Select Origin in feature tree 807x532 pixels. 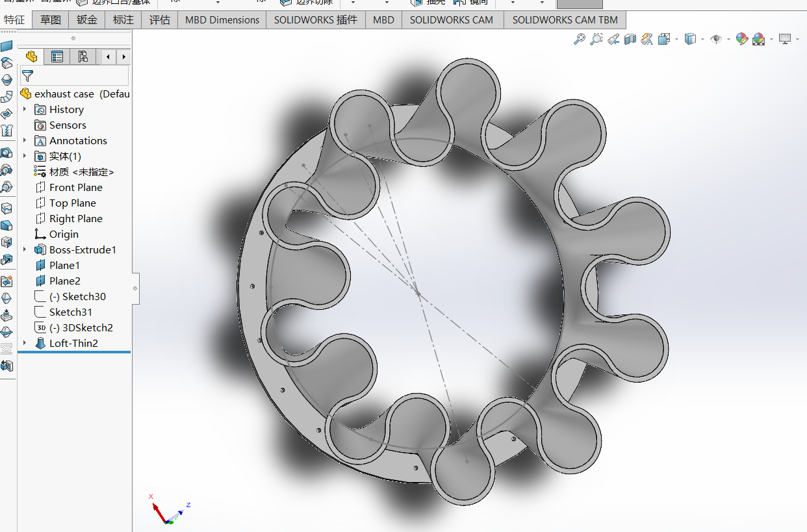point(57,234)
